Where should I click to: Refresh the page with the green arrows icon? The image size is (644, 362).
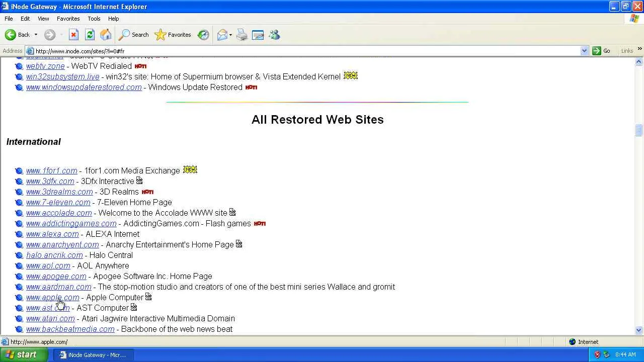pyautogui.click(x=90, y=35)
